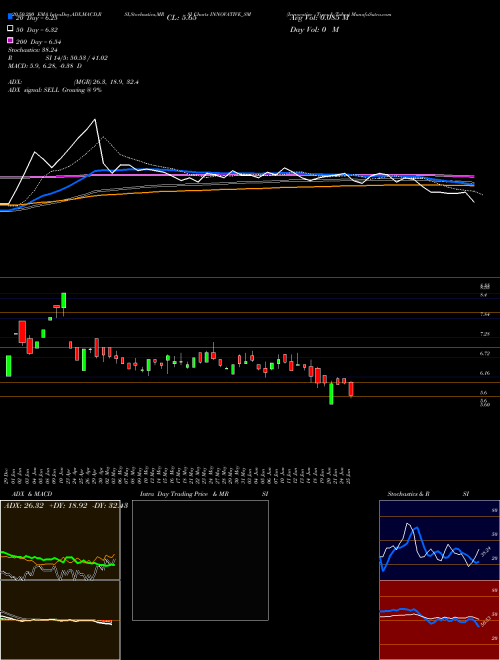Open the ADX indicator chart panel
Image resolution: width=500 pixels, height=660 pixels.
pyautogui.click(x=60, y=540)
